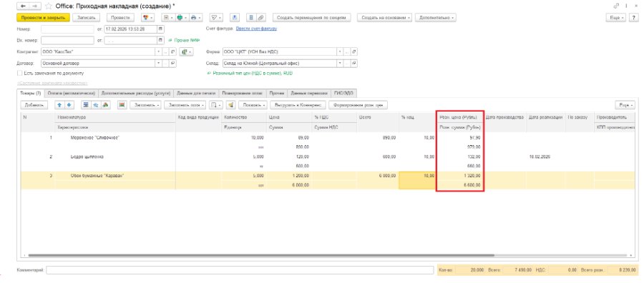Screen dimensions: 644x283
Task: Open the square icon dropdown in the goods toolbar
Action: [x=216, y=105]
